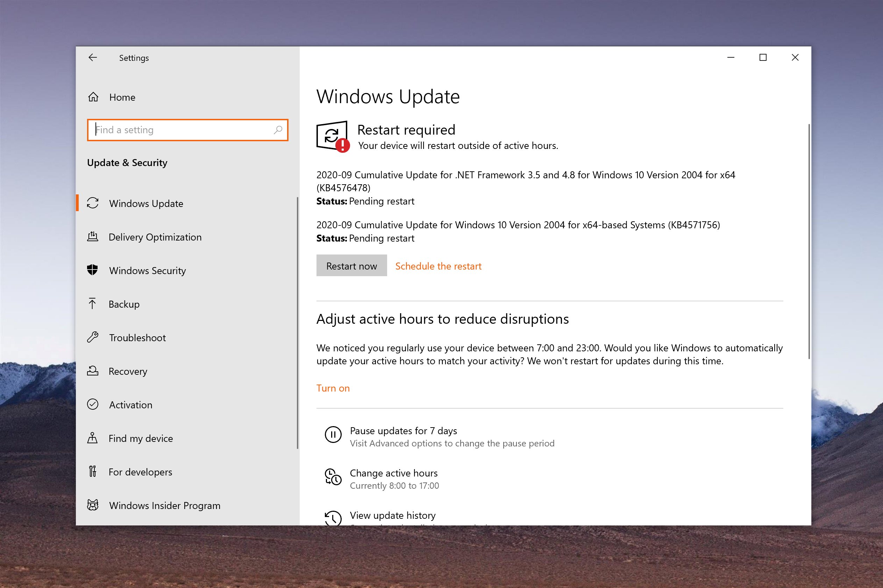Image resolution: width=883 pixels, height=588 pixels.
Task: Select the Update & Security heading
Action: click(x=127, y=163)
